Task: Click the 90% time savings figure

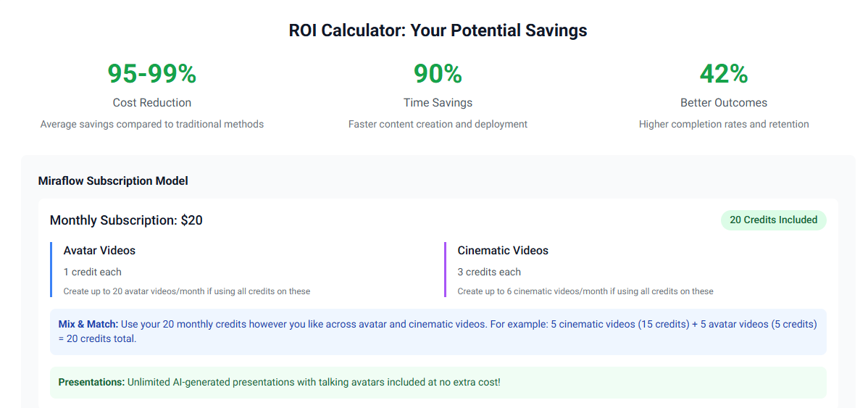Action: click(x=438, y=74)
